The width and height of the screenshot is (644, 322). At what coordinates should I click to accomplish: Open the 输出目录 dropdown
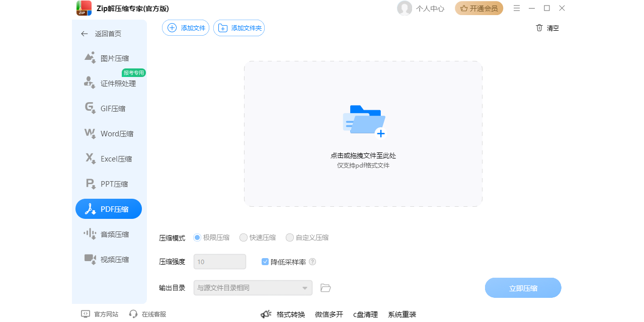tap(253, 287)
